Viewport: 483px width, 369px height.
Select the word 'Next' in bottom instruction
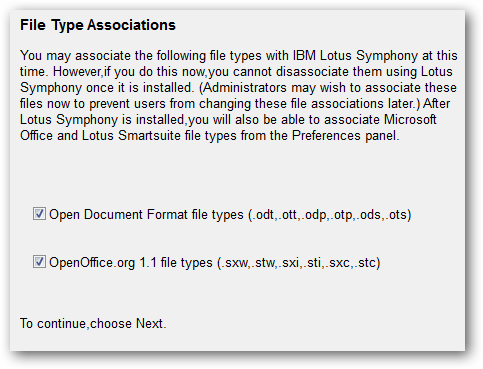click(149, 323)
